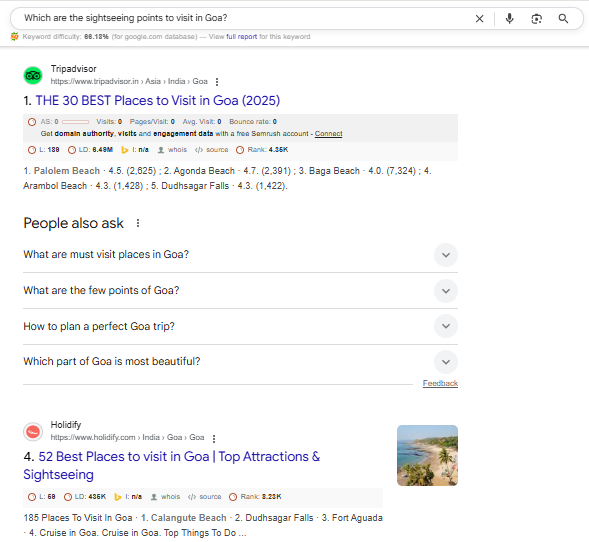Viewport: 589px width, 542px height.
Task: Click the Feedback link under People also ask
Action: [x=440, y=383]
